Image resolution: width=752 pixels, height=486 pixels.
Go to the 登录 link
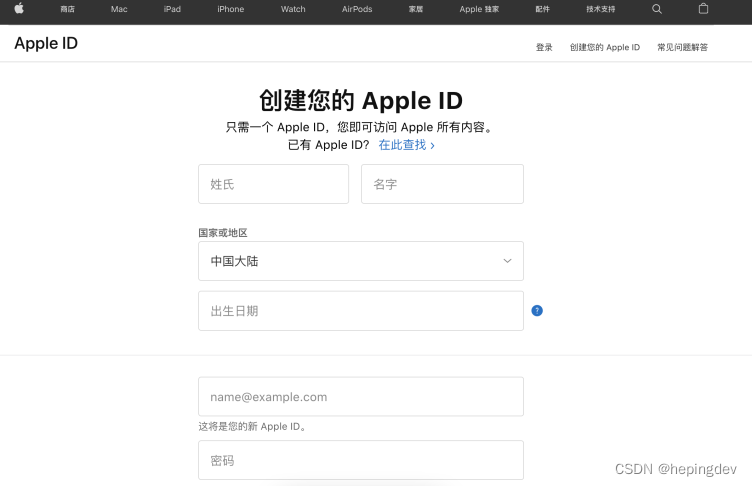coord(544,47)
